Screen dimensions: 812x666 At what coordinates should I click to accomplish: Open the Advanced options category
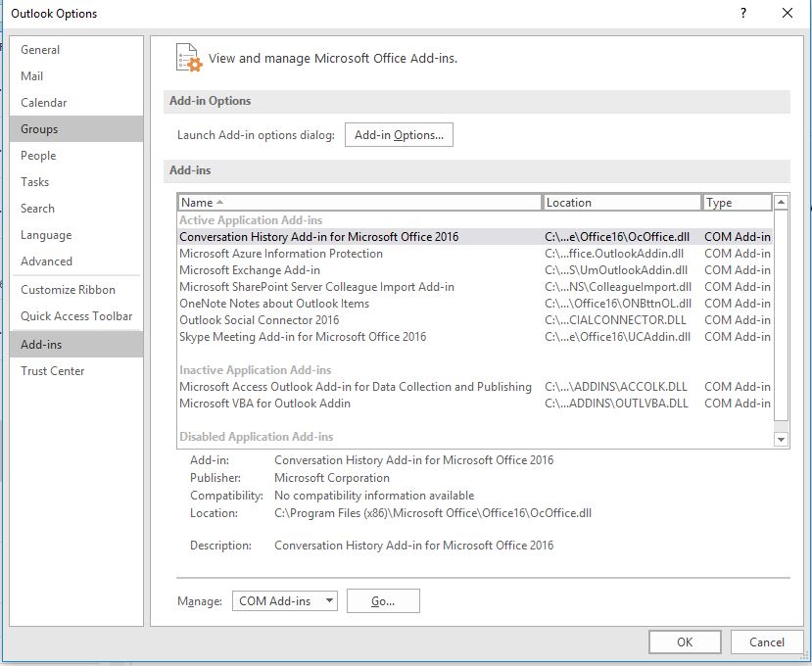point(76,262)
